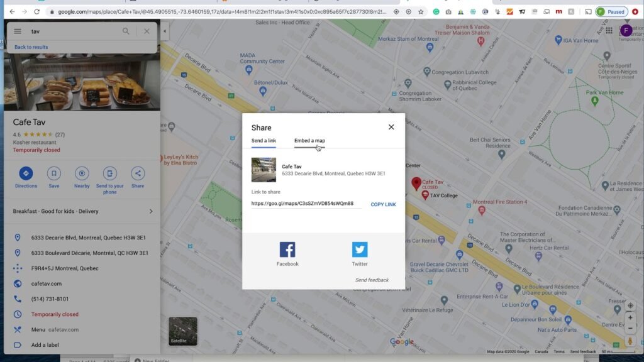This screenshot has height=362, width=644.
Task: Select the IGA Van Horne marker
Action: [558, 40]
